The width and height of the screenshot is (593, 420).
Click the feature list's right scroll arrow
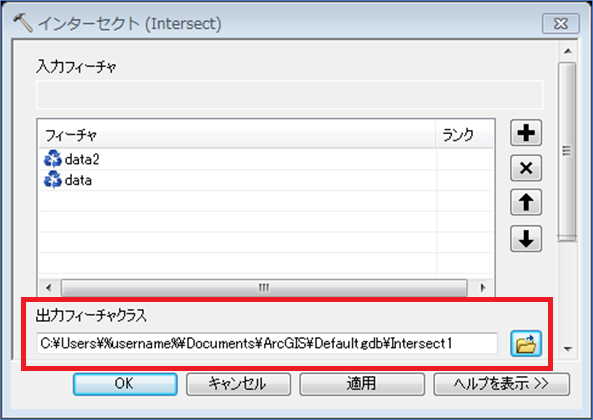tap(483, 288)
